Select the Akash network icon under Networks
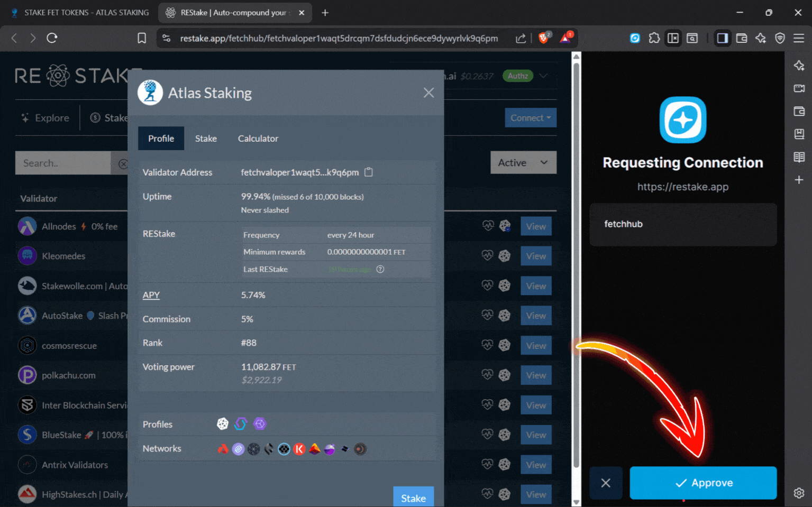This screenshot has height=507, width=812. tap(223, 449)
